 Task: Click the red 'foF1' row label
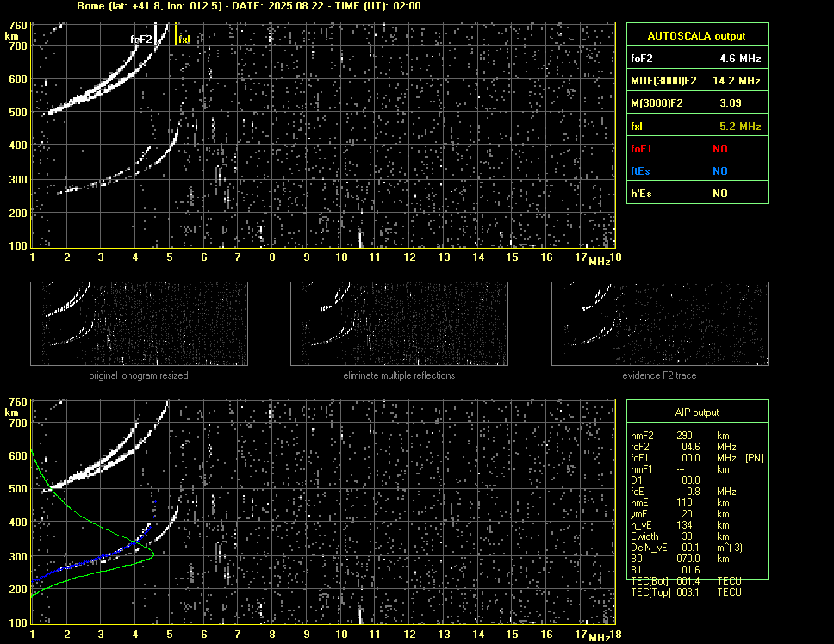(641, 149)
